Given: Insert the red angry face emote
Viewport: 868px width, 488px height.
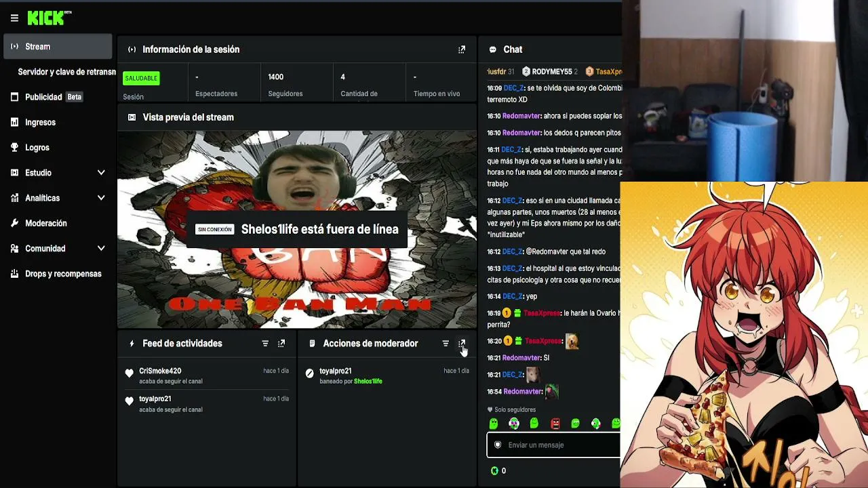Looking at the screenshot, I should (555, 424).
